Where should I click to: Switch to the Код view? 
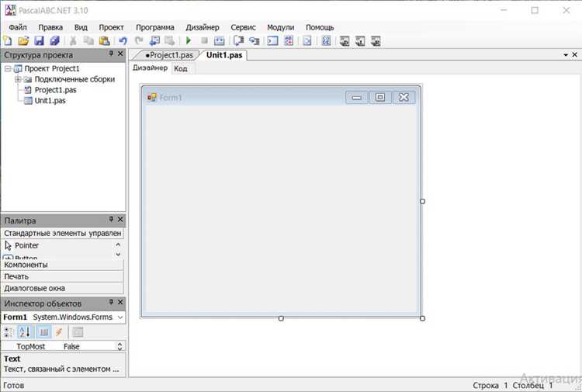click(x=181, y=68)
